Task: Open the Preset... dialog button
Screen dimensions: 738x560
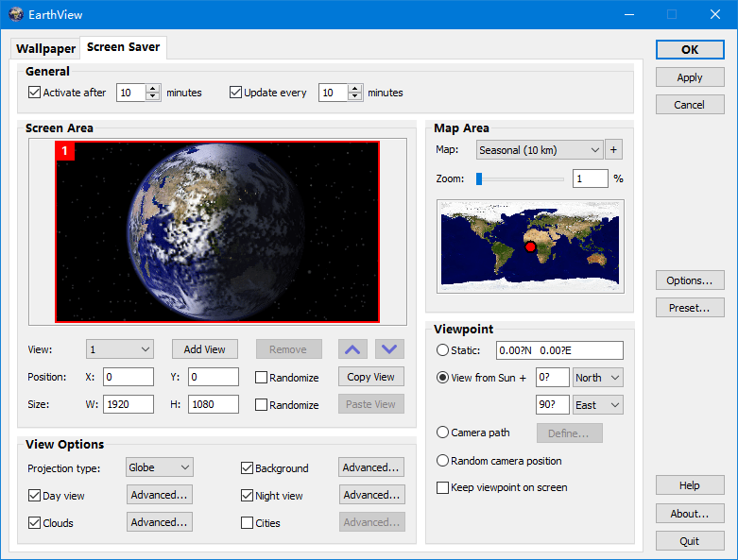Action: 689,307
